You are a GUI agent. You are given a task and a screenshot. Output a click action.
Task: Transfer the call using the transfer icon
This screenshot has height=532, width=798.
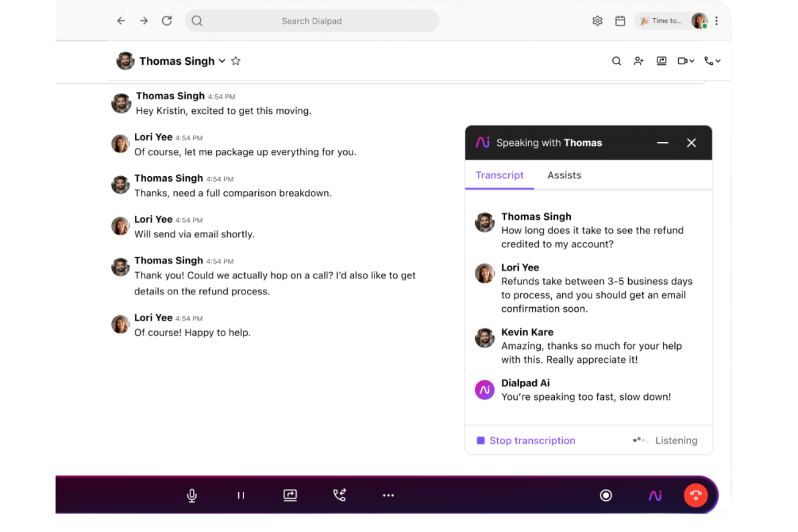click(x=339, y=495)
